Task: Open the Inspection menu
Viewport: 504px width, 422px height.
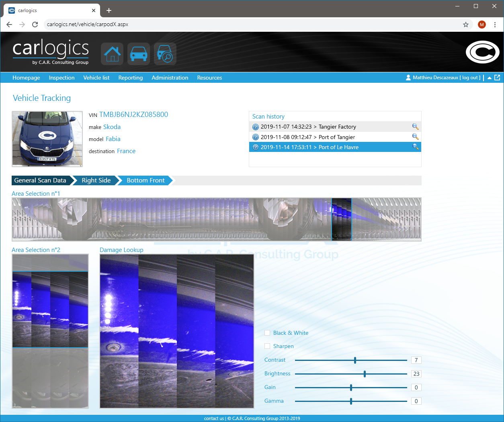Action: (x=61, y=78)
